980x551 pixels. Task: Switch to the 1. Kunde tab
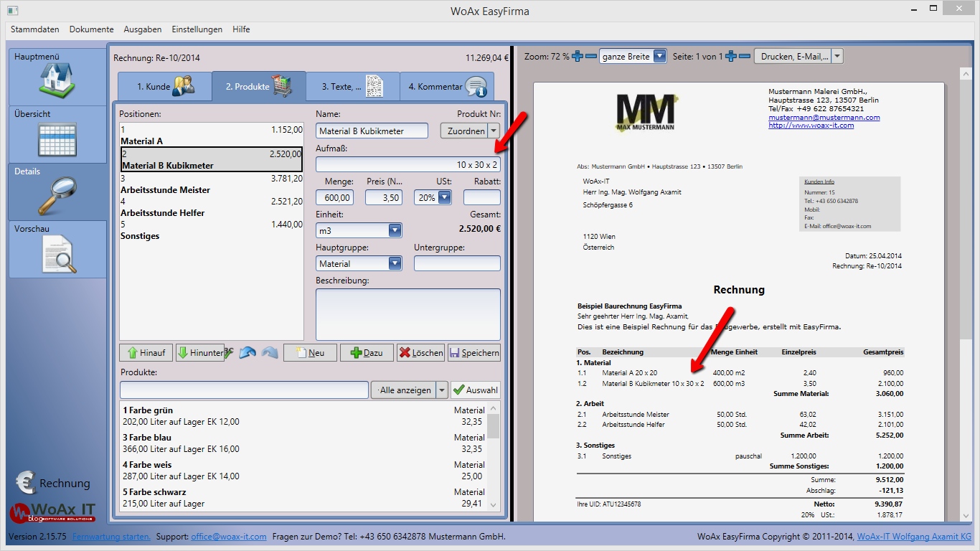point(165,87)
